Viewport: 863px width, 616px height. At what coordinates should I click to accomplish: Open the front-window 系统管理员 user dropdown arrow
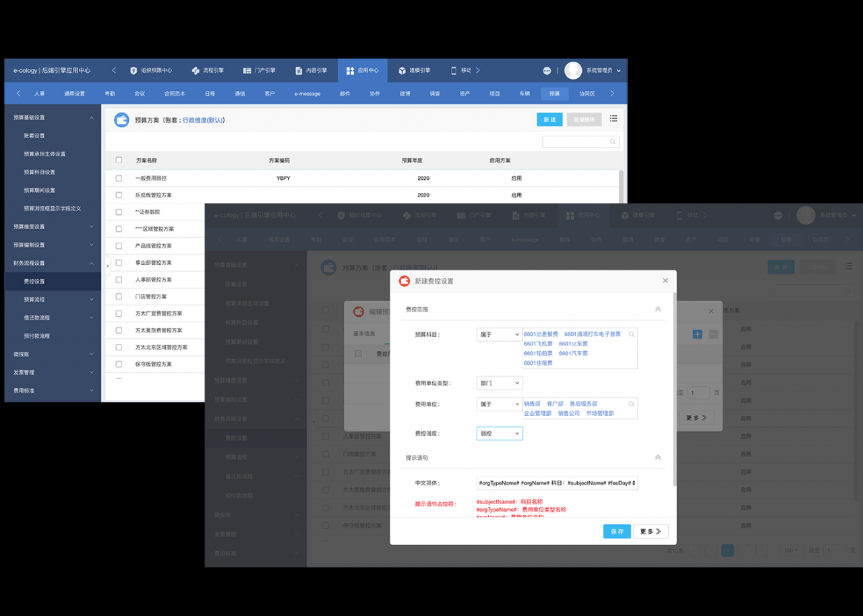pos(619,71)
